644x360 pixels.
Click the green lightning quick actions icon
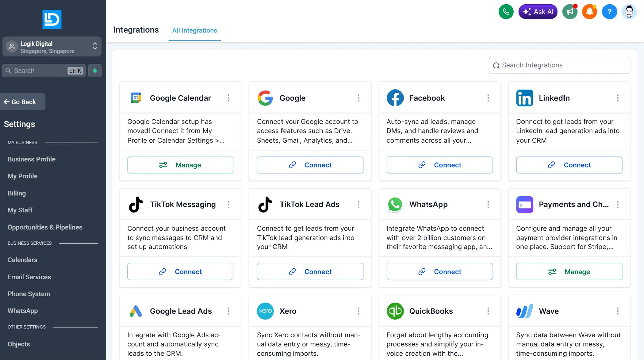tap(95, 71)
